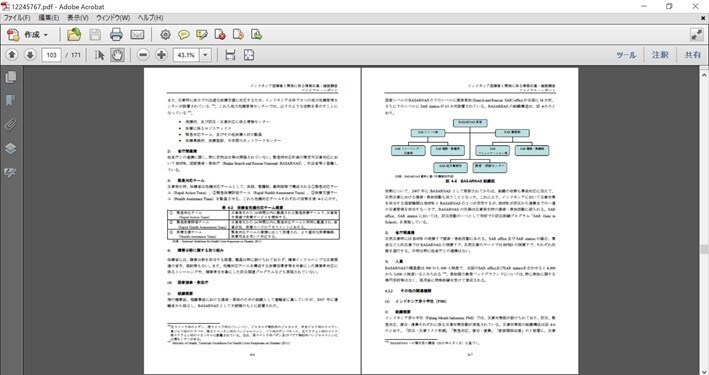Open the ファイル(F) menu
Screen dimensions: 709x375
[x=17, y=18]
